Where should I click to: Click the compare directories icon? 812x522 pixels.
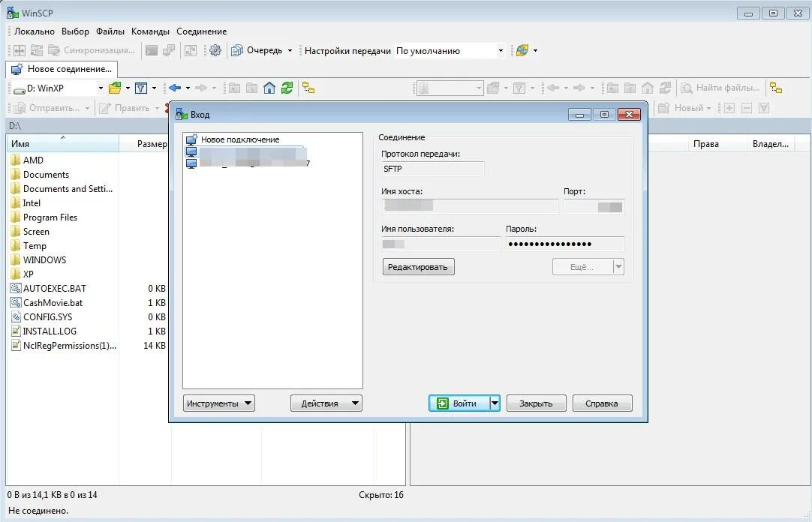(x=20, y=50)
